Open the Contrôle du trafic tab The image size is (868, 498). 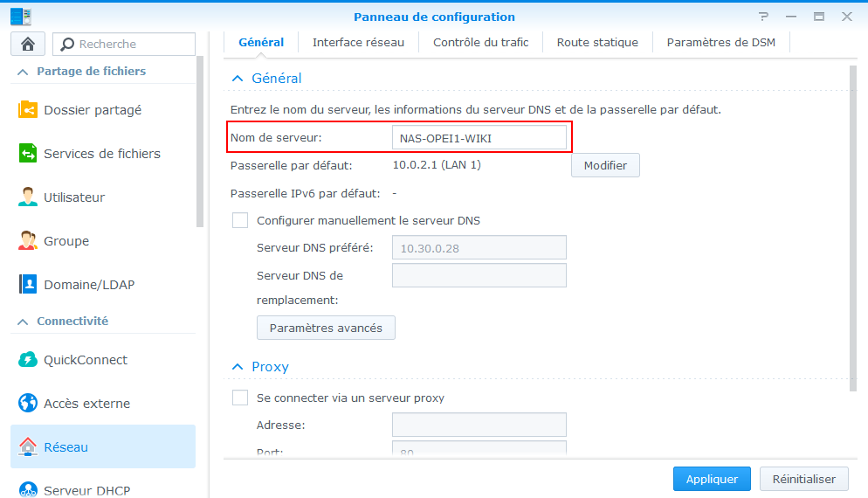(x=480, y=43)
